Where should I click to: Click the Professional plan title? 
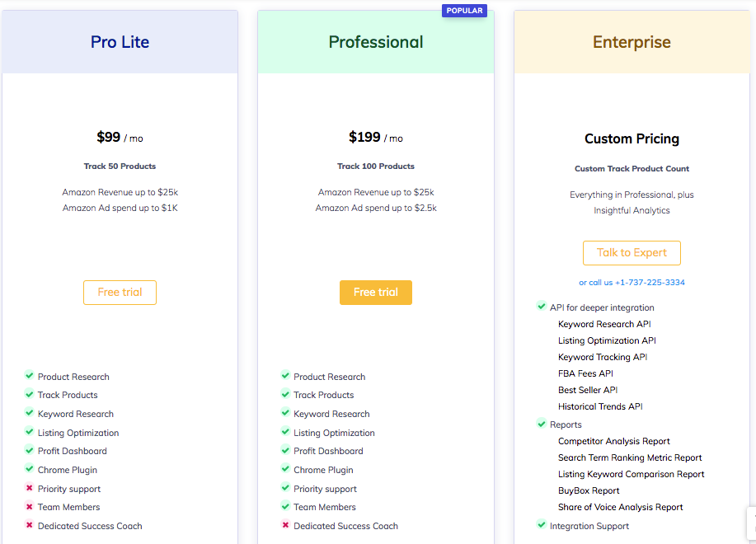pyautogui.click(x=376, y=42)
